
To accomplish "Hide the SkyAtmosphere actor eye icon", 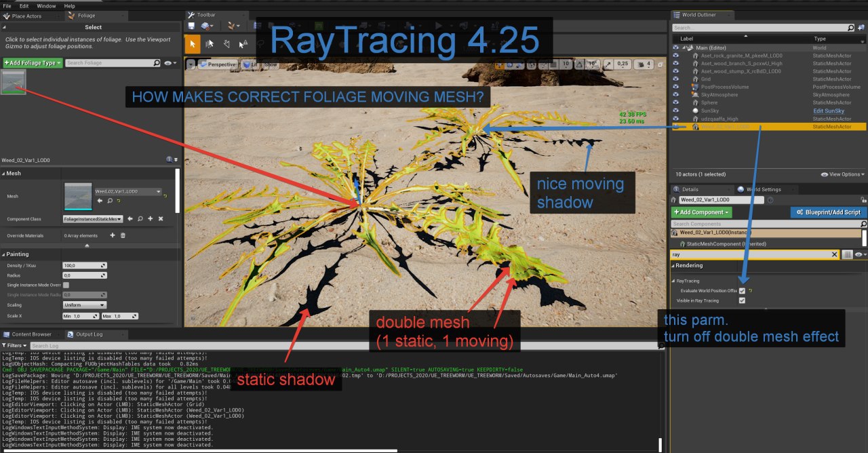I will coord(675,95).
